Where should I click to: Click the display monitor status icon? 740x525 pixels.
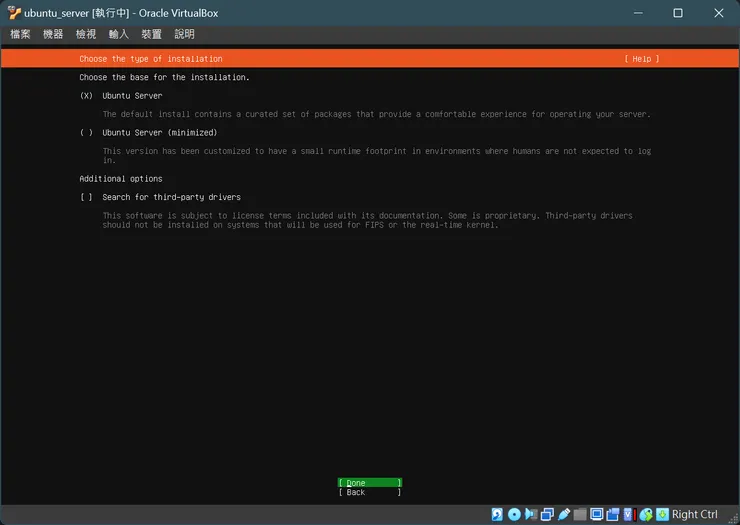597,514
